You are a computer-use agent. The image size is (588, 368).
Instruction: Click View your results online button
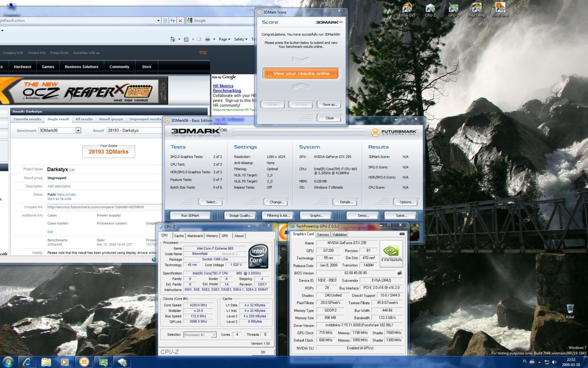[301, 73]
